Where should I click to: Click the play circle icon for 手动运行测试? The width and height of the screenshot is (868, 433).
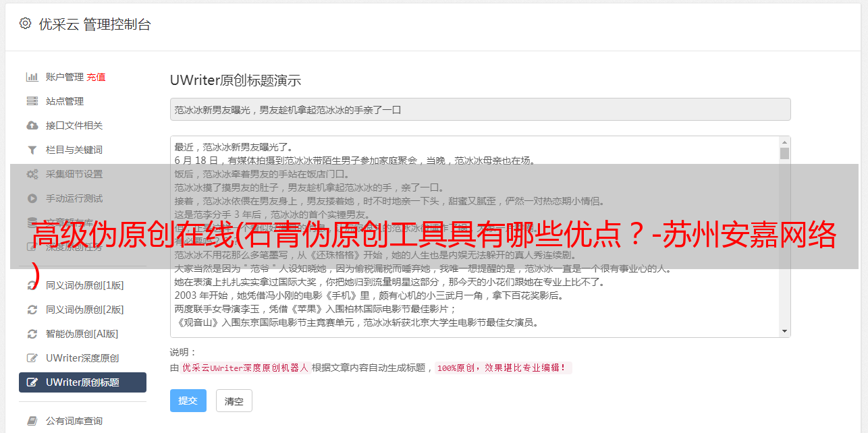[32, 198]
